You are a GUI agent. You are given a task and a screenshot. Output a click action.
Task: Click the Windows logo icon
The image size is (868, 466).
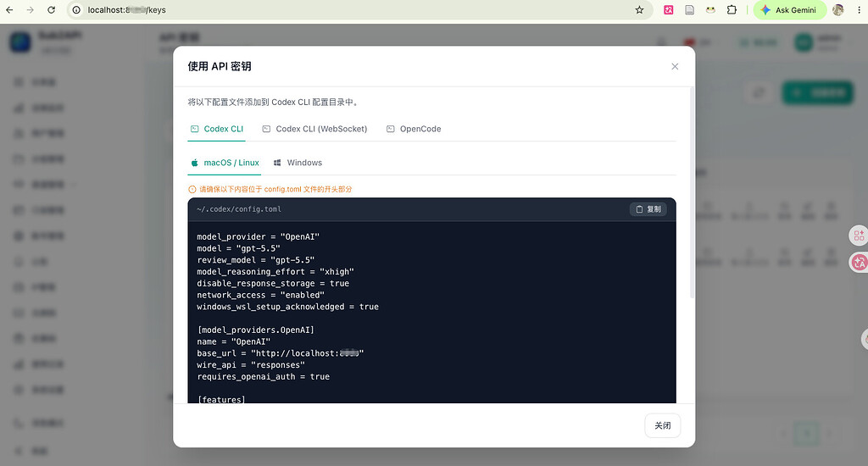click(277, 163)
